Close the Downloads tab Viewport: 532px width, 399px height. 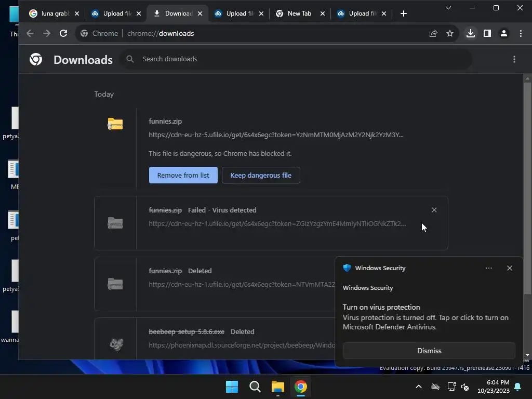pyautogui.click(x=200, y=14)
